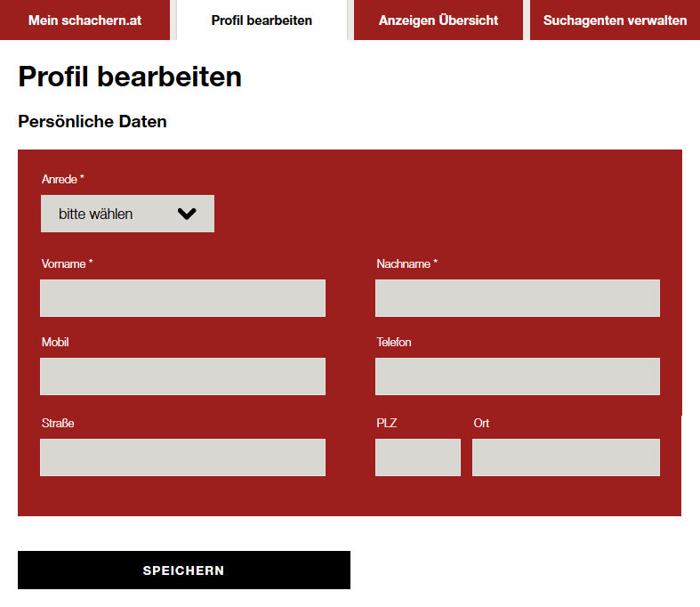Focus the Ort city input box

566,457
